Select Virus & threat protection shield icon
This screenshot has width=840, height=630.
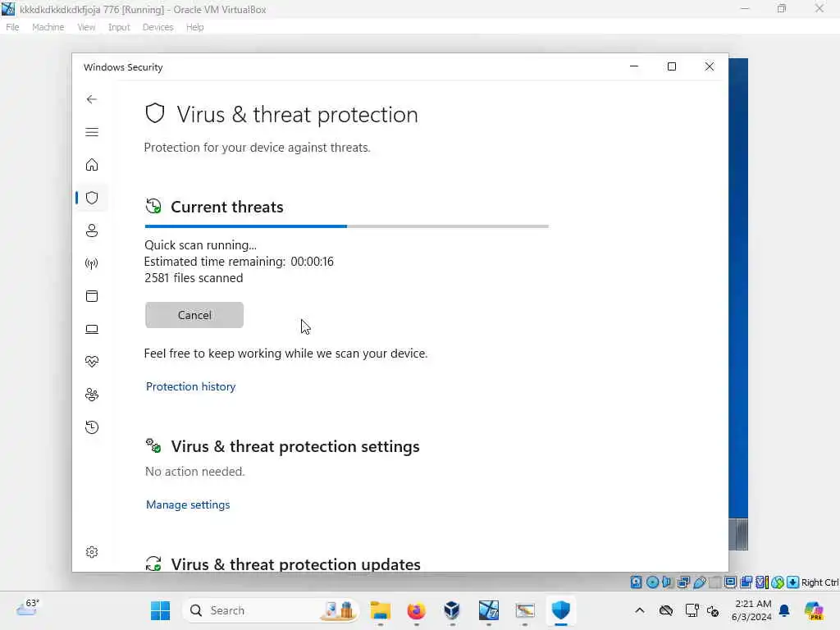pyautogui.click(x=92, y=198)
